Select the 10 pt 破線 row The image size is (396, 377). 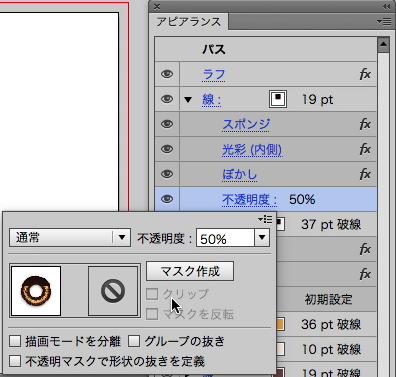[x=327, y=349]
